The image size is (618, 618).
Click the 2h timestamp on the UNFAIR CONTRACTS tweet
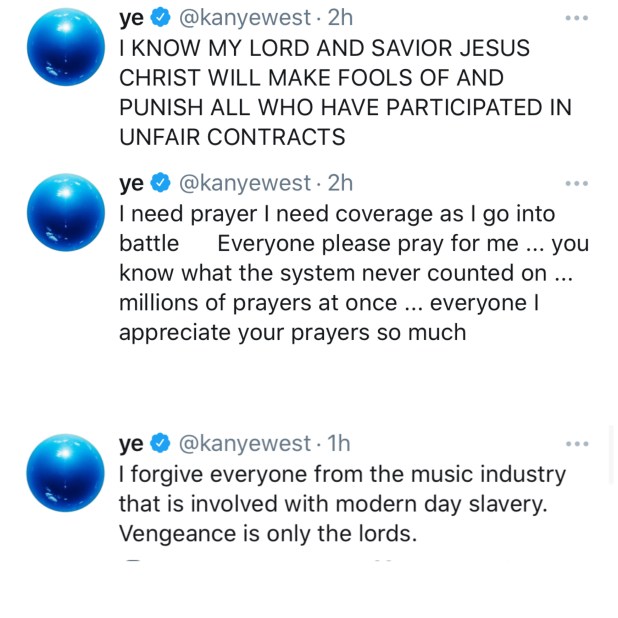click(340, 18)
